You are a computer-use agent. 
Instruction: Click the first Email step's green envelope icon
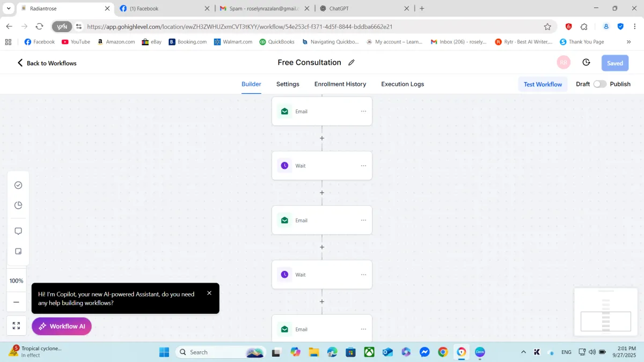point(284,112)
